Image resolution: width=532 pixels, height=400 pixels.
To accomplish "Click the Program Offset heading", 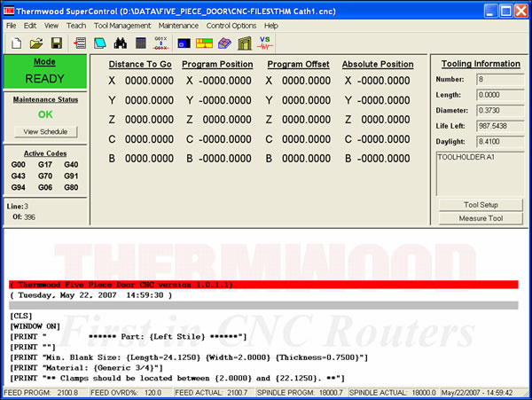I will pyautogui.click(x=298, y=65).
